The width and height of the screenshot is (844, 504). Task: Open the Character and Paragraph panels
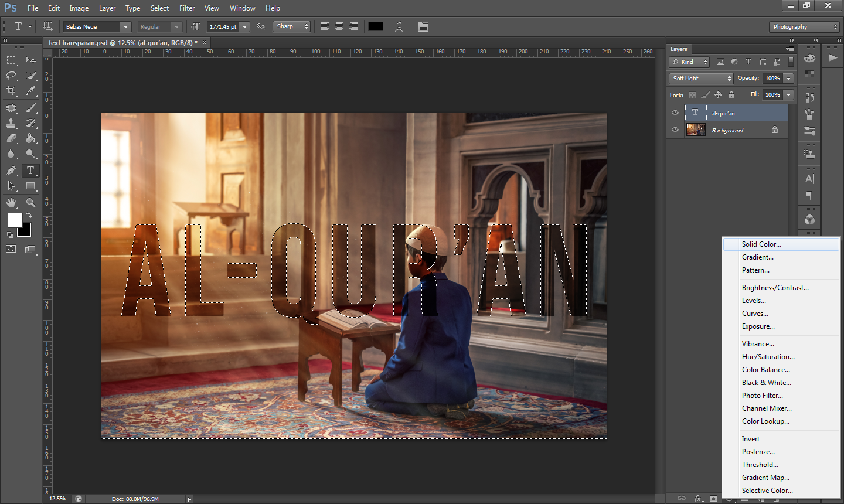[x=423, y=27]
